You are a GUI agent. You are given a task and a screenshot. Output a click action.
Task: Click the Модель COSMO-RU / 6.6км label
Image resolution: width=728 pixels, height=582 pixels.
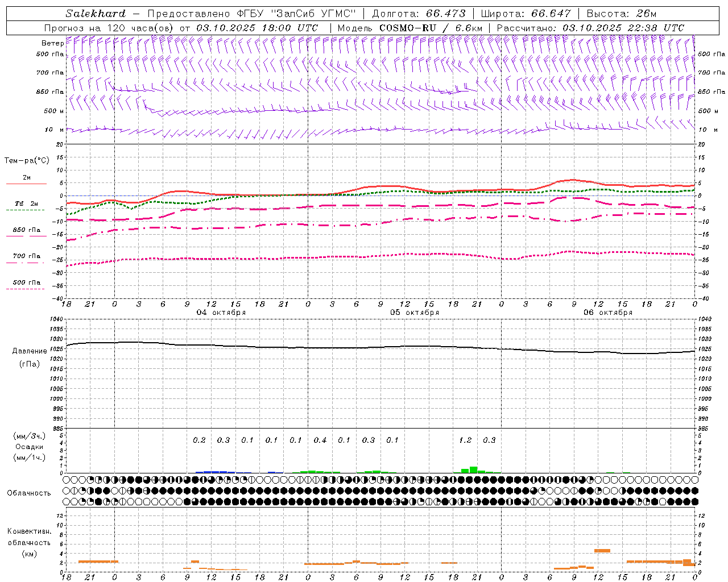click(x=410, y=28)
